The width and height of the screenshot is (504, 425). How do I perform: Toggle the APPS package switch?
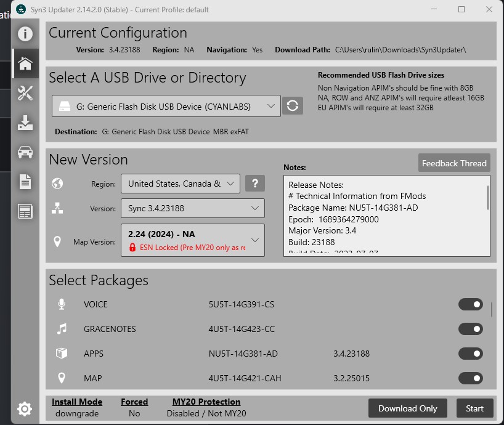click(x=470, y=354)
